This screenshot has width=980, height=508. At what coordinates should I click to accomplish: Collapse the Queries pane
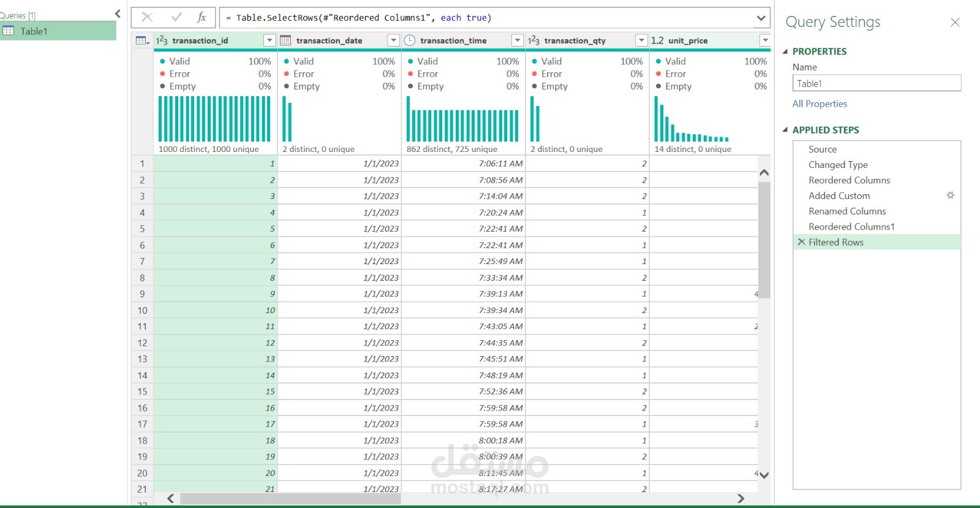pyautogui.click(x=118, y=13)
